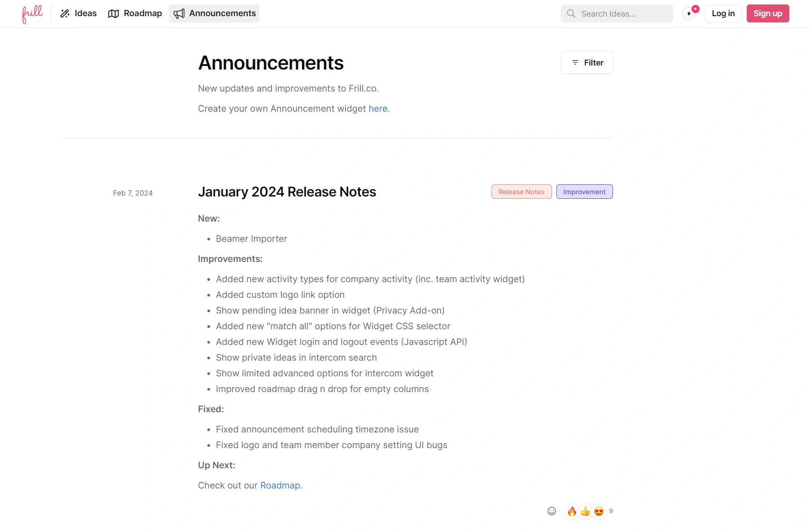
Task: Toggle the fire emoji reaction
Action: (572, 511)
